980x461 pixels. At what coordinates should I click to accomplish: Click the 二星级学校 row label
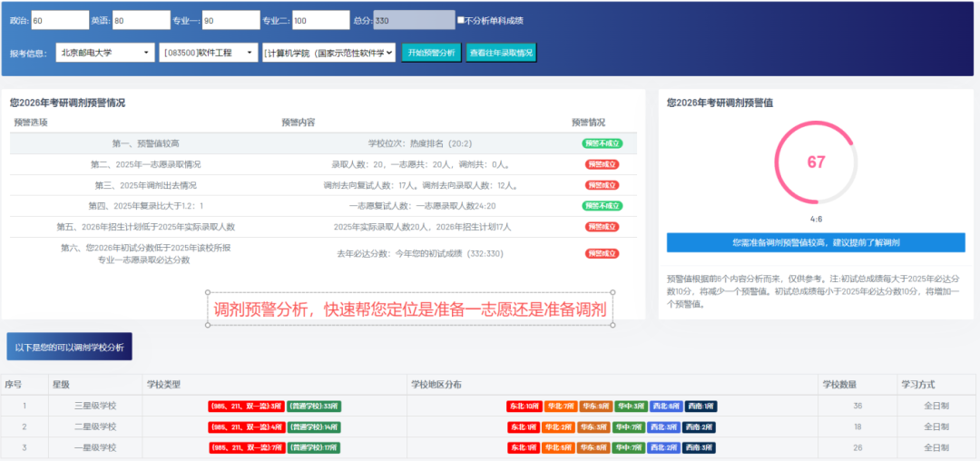pos(95,427)
